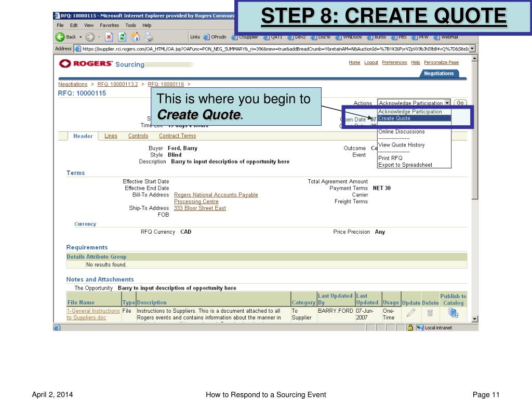
Task: Open the Favorites menu
Action: (x=109, y=25)
